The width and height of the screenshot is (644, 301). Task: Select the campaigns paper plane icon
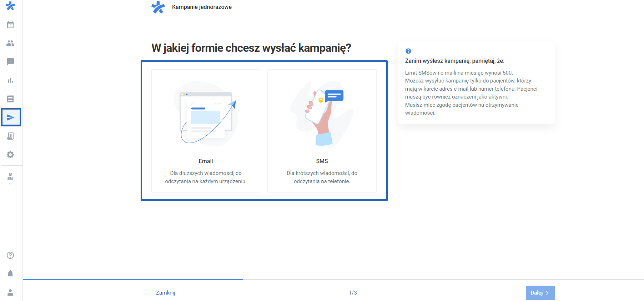11,117
